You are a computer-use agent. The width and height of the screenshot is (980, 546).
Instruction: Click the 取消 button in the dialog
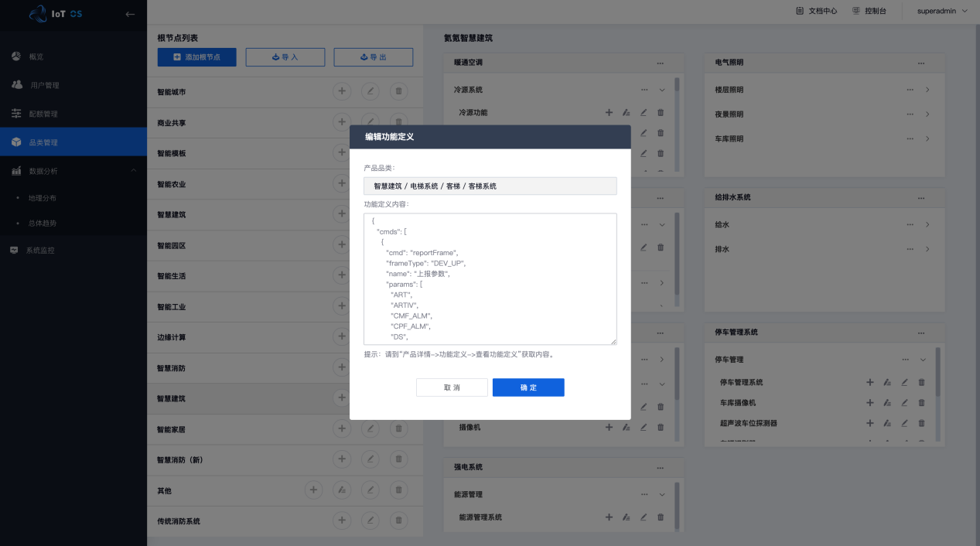(x=452, y=387)
